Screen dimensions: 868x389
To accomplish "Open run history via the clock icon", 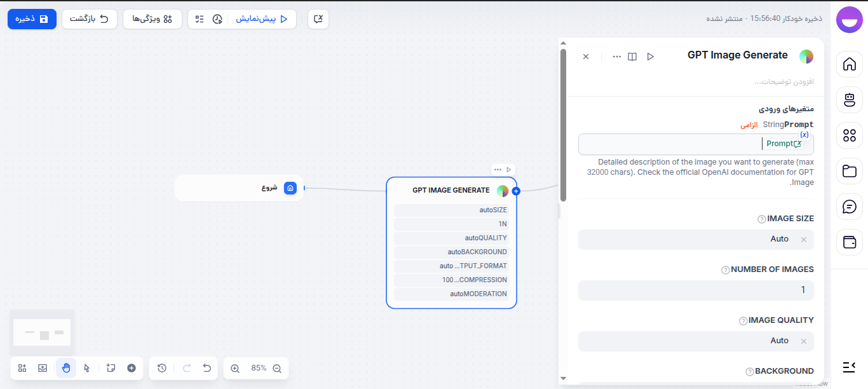I will click(161, 368).
